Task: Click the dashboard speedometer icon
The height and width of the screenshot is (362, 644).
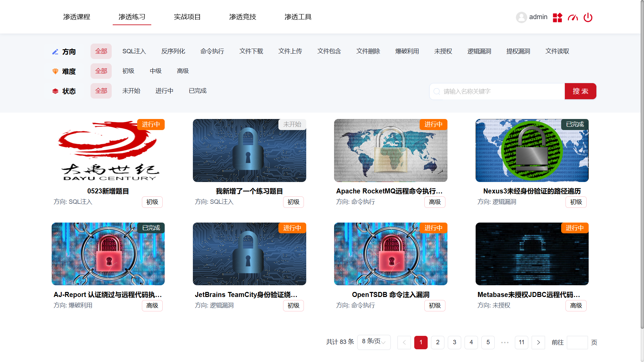Action: [573, 17]
